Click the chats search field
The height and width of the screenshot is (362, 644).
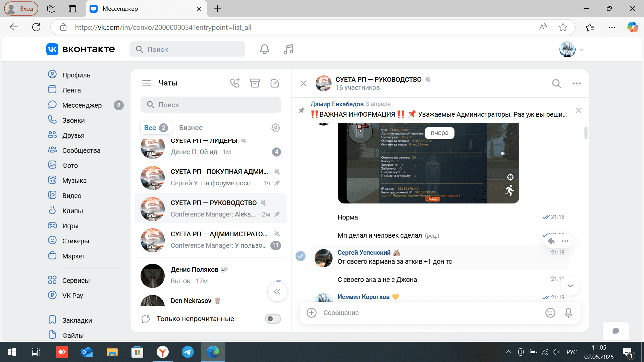(x=211, y=105)
